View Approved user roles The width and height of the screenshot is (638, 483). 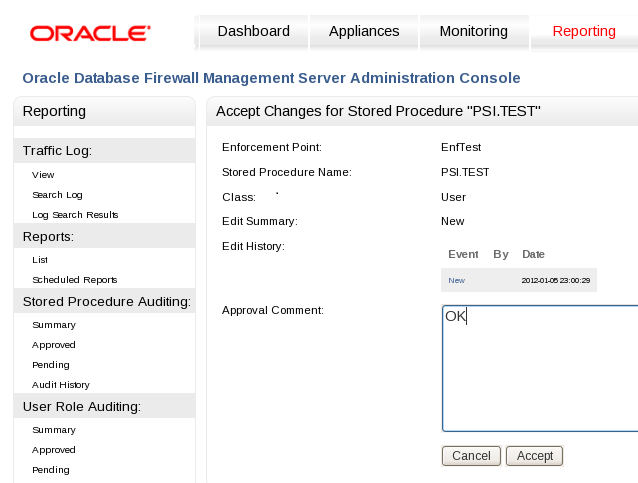click(x=53, y=450)
